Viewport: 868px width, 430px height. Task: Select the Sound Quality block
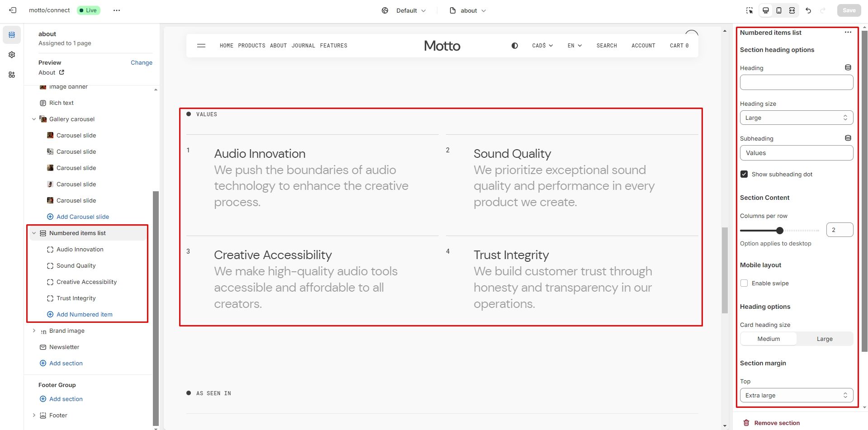tap(76, 266)
